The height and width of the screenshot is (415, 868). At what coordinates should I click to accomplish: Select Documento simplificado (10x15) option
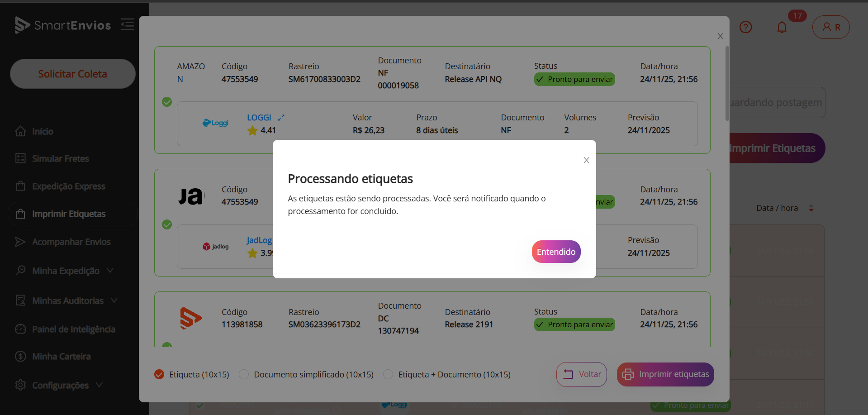[244, 374]
